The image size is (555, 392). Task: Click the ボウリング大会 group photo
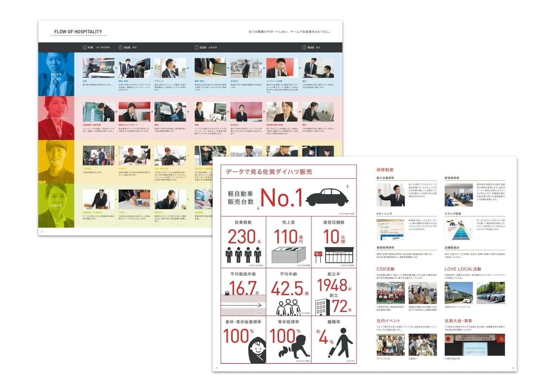tap(390, 345)
